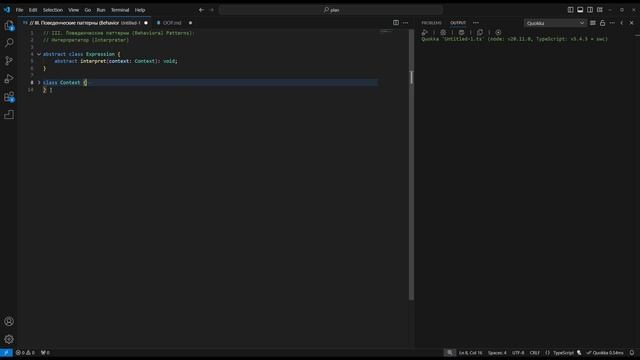Open notifications bell in status bar
Screen dimensions: 640x360
click(x=632, y=353)
